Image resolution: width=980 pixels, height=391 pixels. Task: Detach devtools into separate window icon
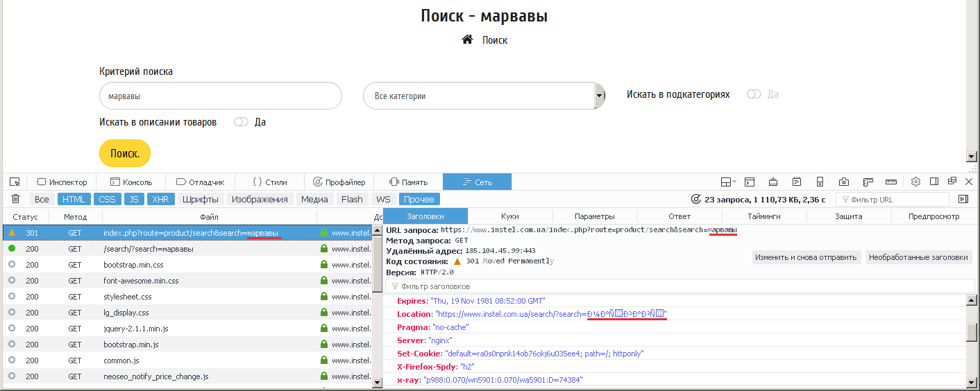[x=952, y=182]
